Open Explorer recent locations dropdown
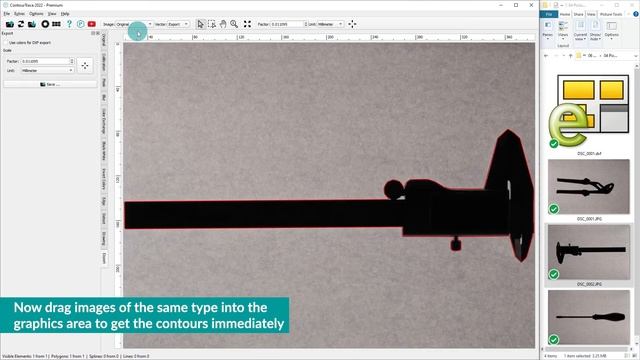Viewport: 640px width, 360px height. (563, 56)
